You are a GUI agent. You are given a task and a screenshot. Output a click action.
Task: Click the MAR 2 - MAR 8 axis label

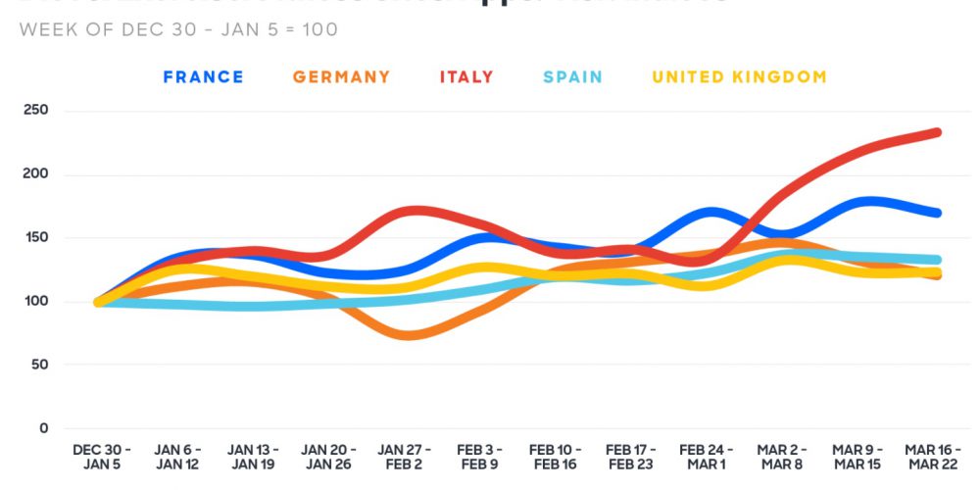coord(782,457)
